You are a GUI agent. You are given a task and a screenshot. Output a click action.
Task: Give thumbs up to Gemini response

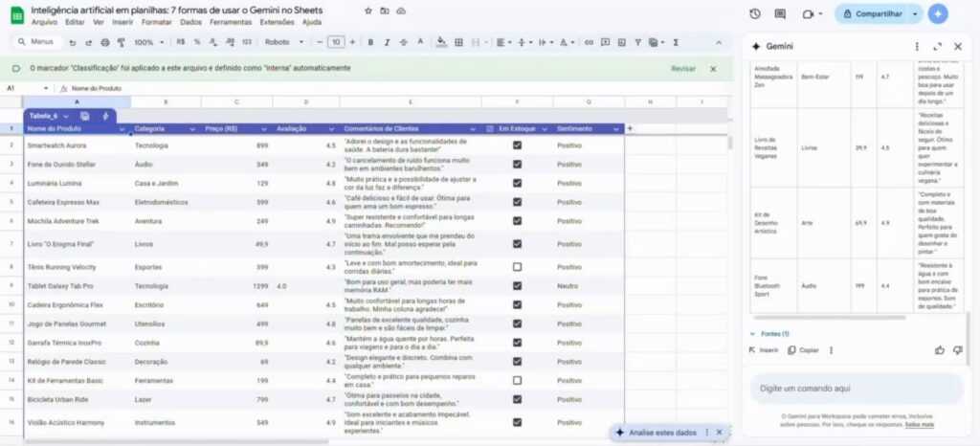[940, 350]
